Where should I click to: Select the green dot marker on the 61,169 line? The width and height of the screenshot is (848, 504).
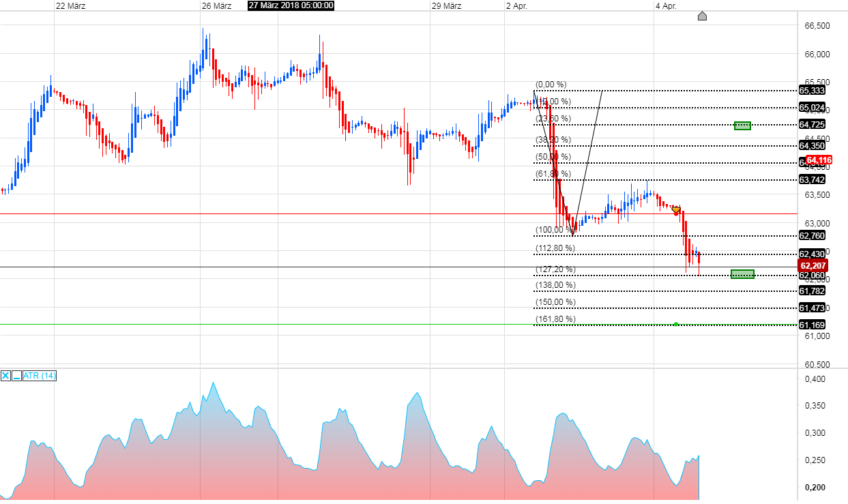[x=675, y=325]
